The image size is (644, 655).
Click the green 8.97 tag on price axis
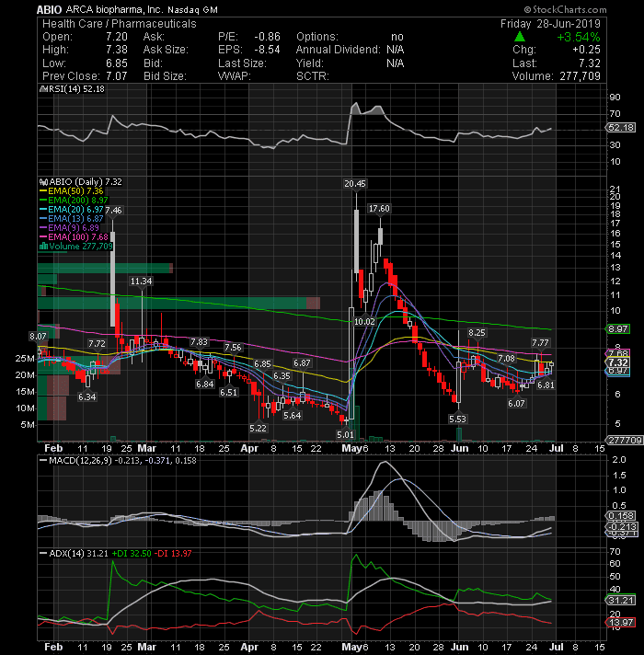[x=617, y=329]
